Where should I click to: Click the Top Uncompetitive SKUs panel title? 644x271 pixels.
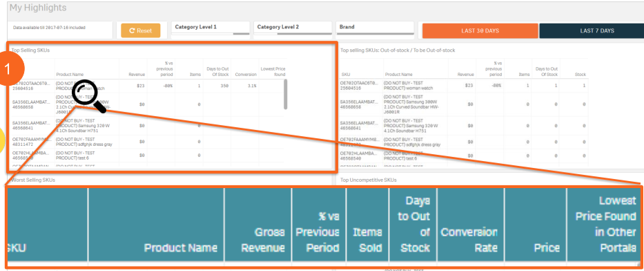pyautogui.click(x=369, y=180)
